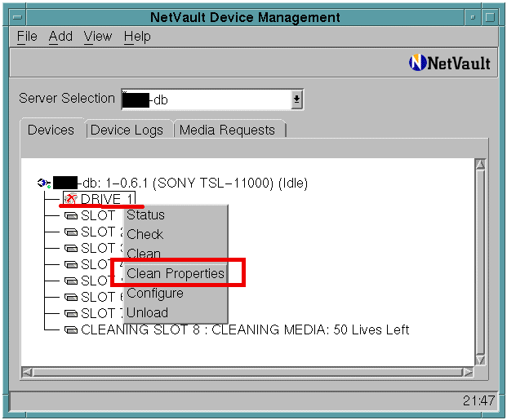This screenshot has width=507, height=420.
Task: Click the SLOT 4 tape icon
Action: [x=71, y=264]
